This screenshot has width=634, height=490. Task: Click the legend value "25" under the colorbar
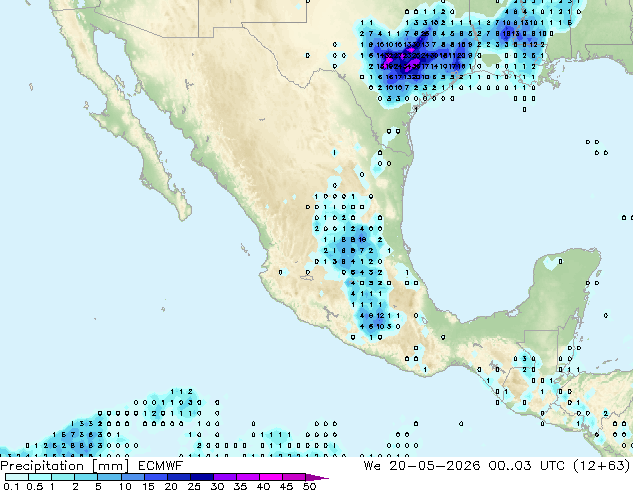click(x=194, y=486)
